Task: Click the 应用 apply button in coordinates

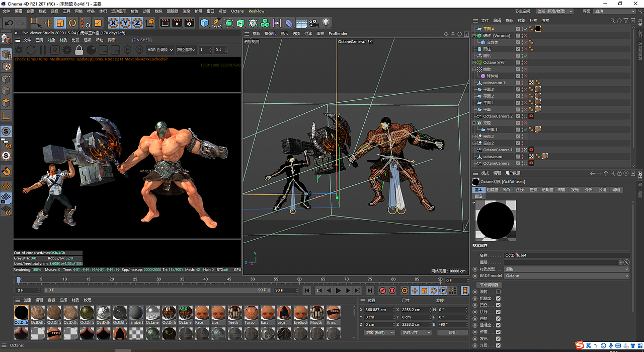Action: click(x=453, y=332)
